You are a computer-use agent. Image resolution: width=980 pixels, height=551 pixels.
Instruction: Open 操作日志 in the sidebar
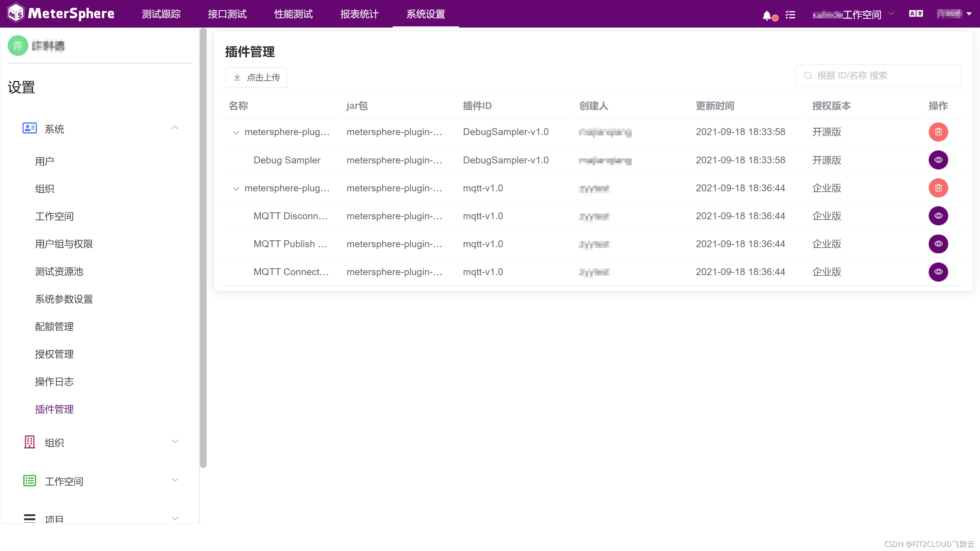coord(54,382)
